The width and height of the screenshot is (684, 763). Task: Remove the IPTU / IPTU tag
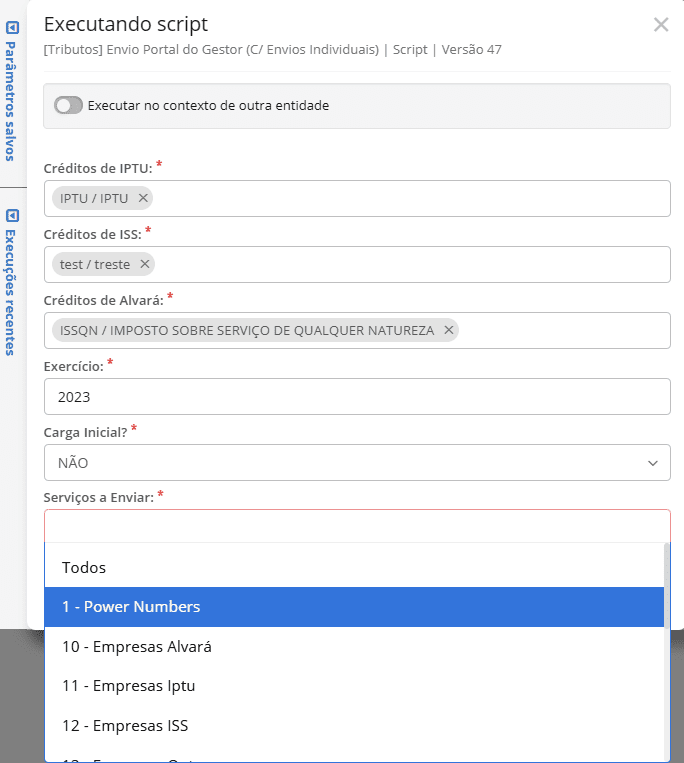(x=143, y=198)
